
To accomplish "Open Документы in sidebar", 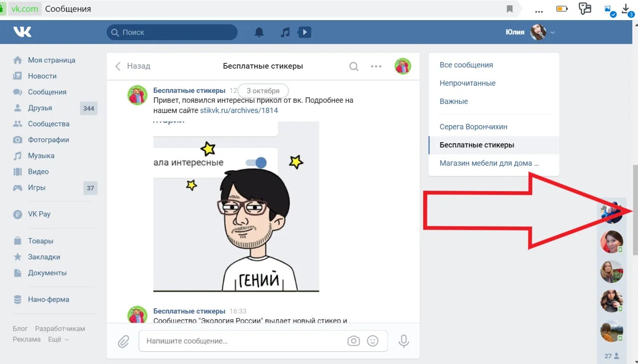I will pos(47,273).
